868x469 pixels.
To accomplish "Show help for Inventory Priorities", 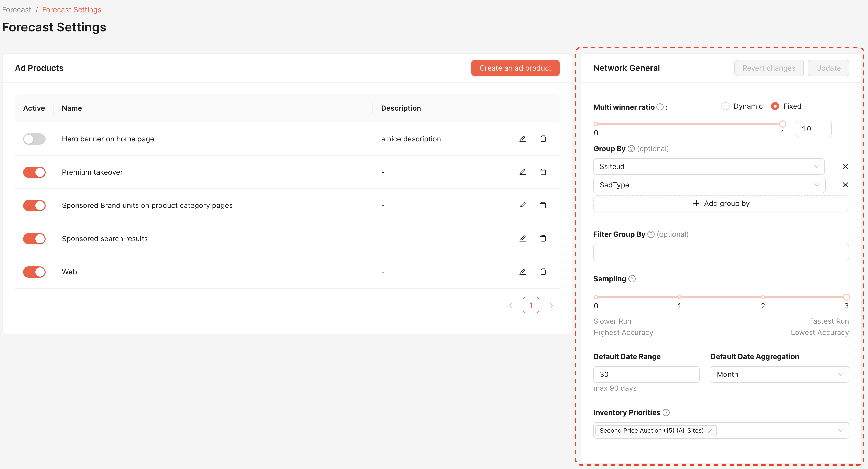I will point(666,412).
